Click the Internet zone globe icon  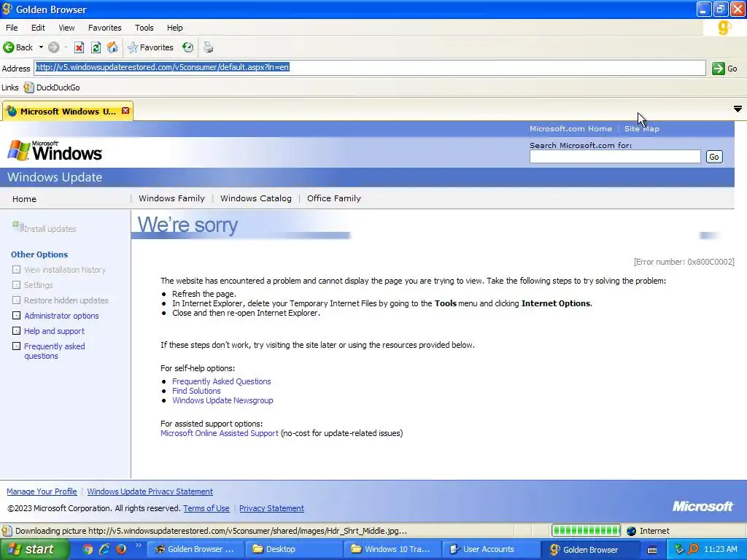[631, 531]
